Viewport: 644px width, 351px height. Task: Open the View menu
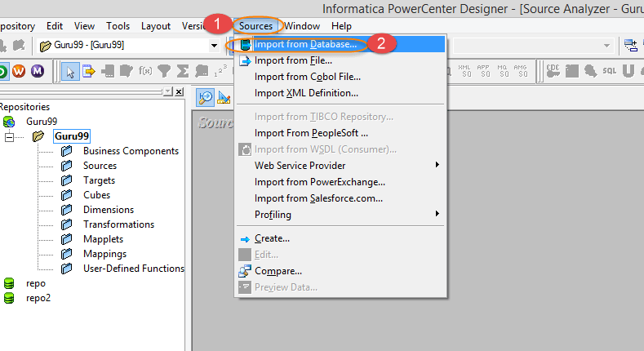coord(84,26)
